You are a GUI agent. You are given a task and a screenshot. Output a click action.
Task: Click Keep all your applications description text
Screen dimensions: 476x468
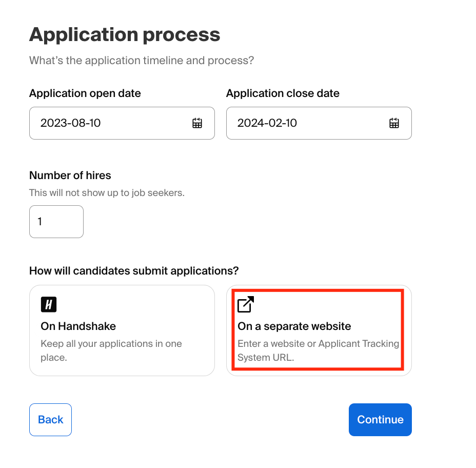(x=111, y=350)
